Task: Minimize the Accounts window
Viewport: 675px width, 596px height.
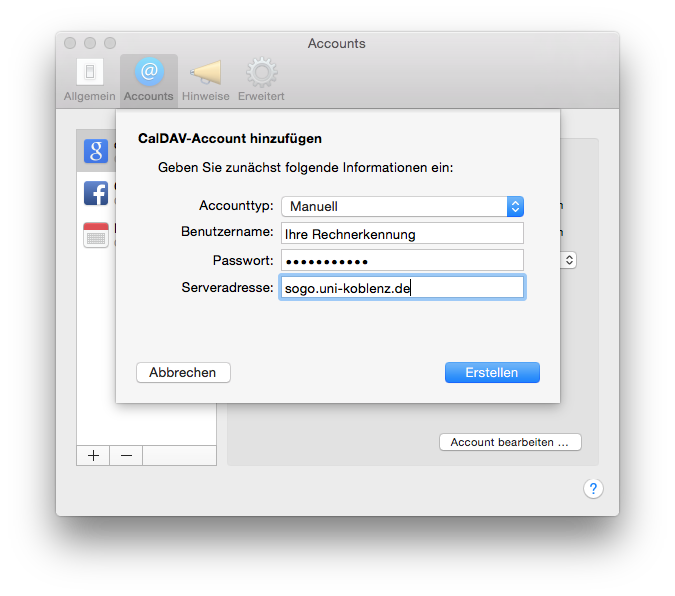Action: pos(90,43)
